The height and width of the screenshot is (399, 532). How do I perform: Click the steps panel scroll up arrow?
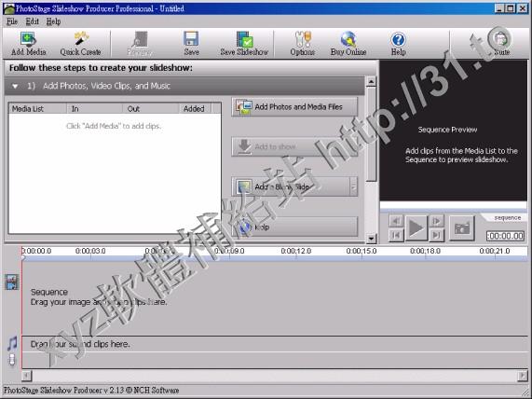[371, 81]
